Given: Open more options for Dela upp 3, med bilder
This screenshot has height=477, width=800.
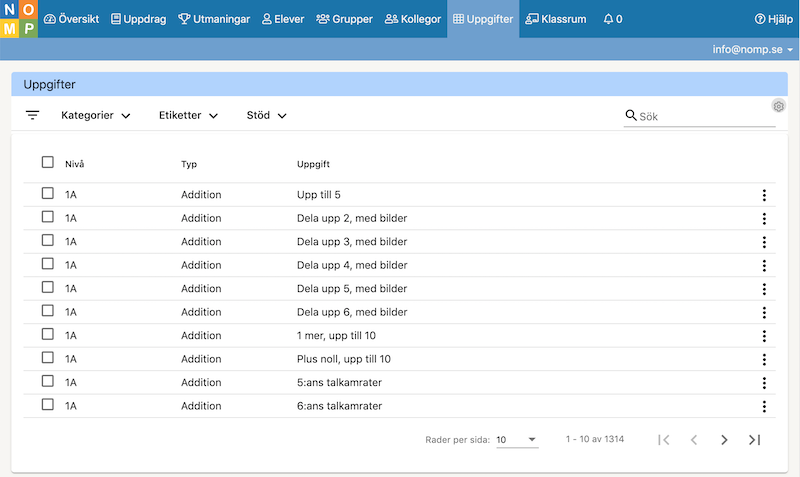Looking at the screenshot, I should pyautogui.click(x=764, y=242).
